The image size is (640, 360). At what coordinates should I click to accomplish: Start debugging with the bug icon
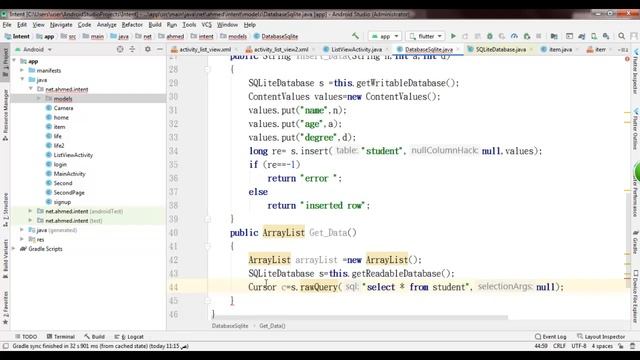pos(490,36)
